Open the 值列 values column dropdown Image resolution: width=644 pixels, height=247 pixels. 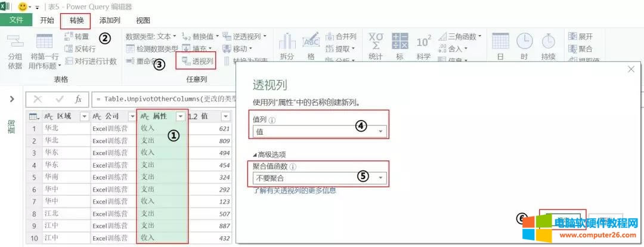point(380,131)
